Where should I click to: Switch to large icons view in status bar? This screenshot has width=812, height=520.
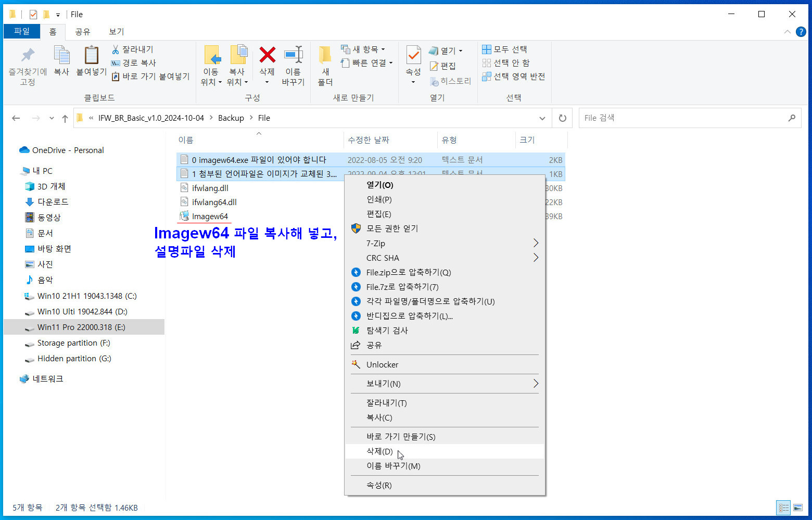tap(798, 508)
